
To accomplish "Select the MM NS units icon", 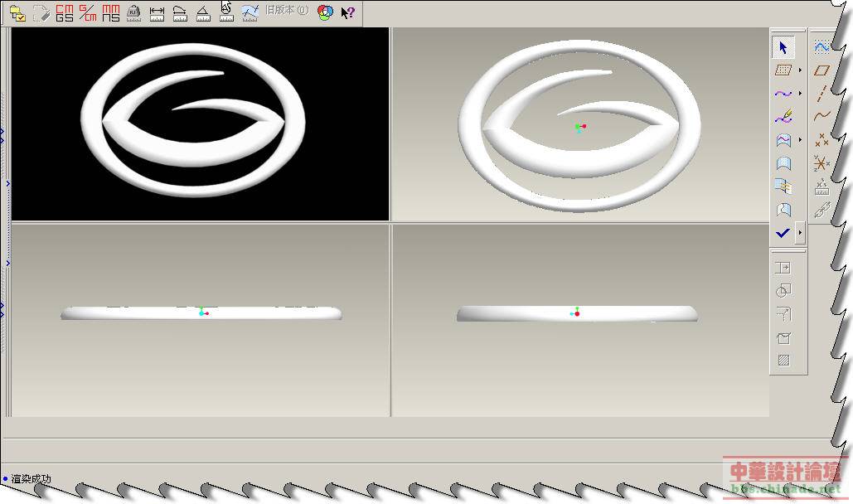I will point(111,13).
